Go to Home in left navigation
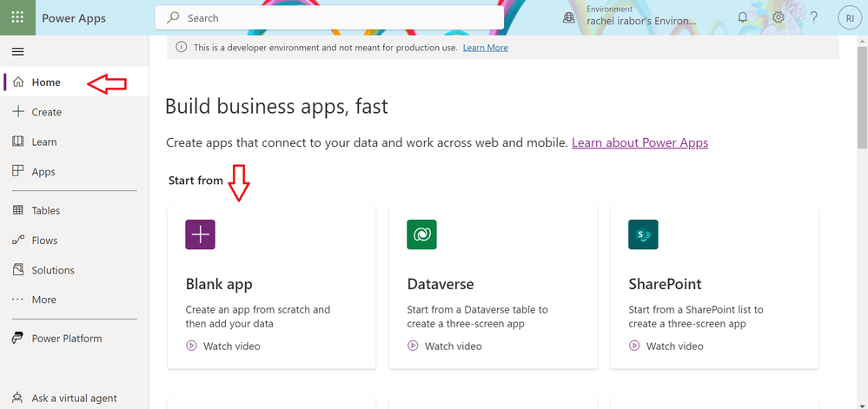Screen dimensions: 868x409 (74, 82)
